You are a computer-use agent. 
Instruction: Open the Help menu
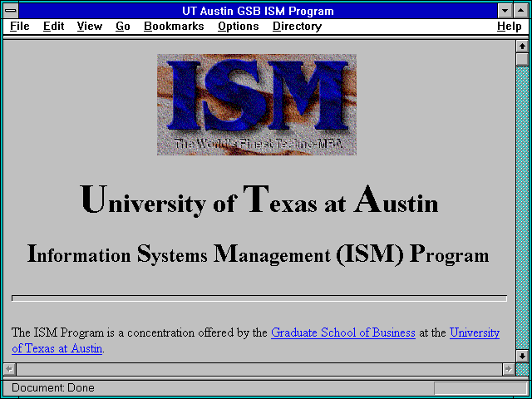(509, 26)
